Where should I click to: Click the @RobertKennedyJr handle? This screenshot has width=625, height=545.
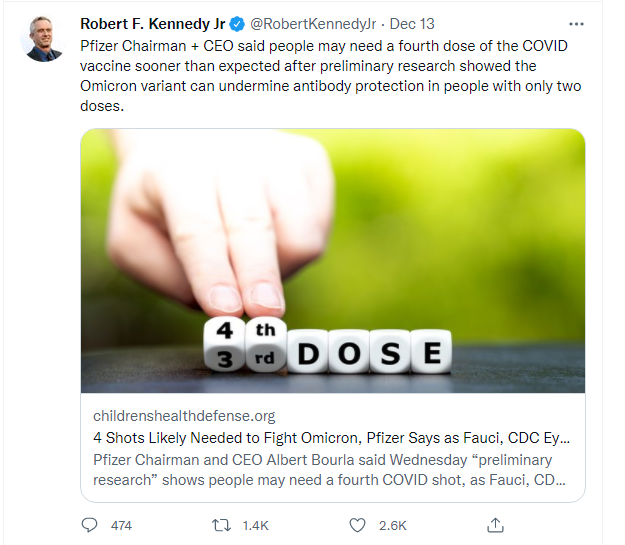313,24
